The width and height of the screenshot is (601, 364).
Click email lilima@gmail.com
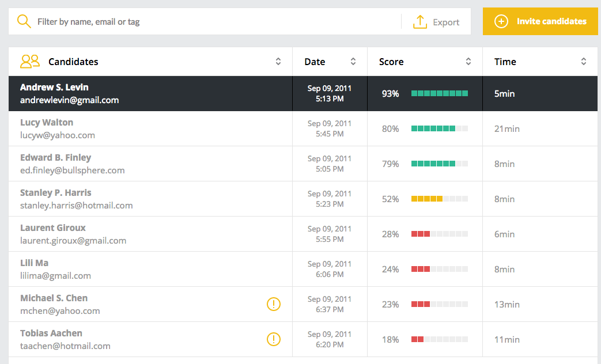point(55,276)
